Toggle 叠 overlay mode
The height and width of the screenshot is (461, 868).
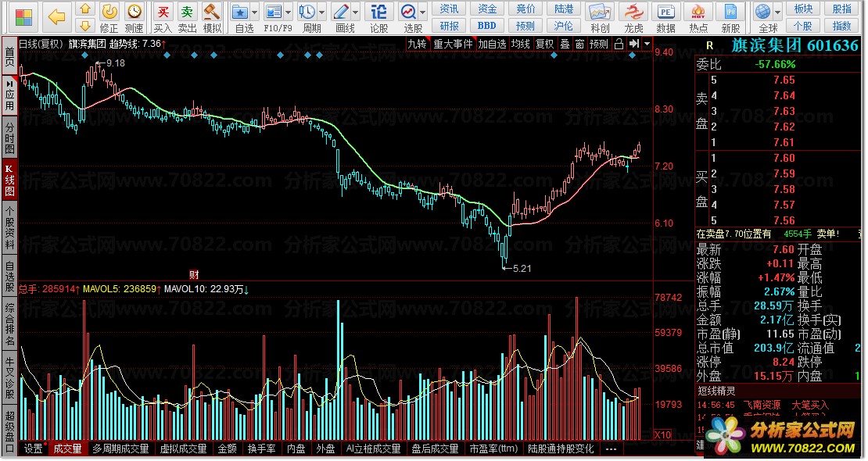(565, 44)
